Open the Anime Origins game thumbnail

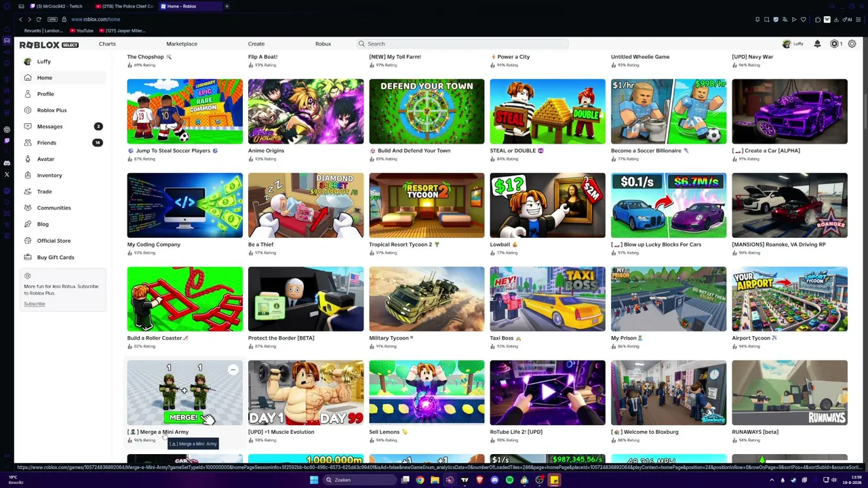(306, 112)
